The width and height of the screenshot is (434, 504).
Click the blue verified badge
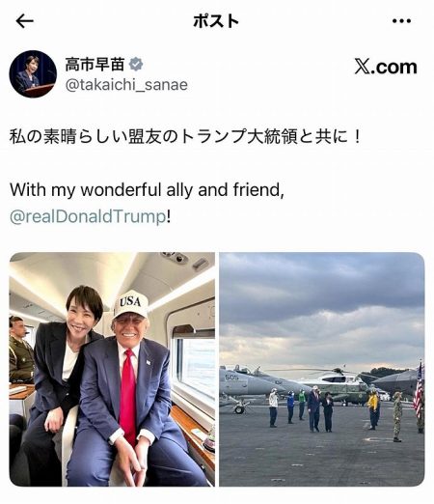[x=136, y=65]
